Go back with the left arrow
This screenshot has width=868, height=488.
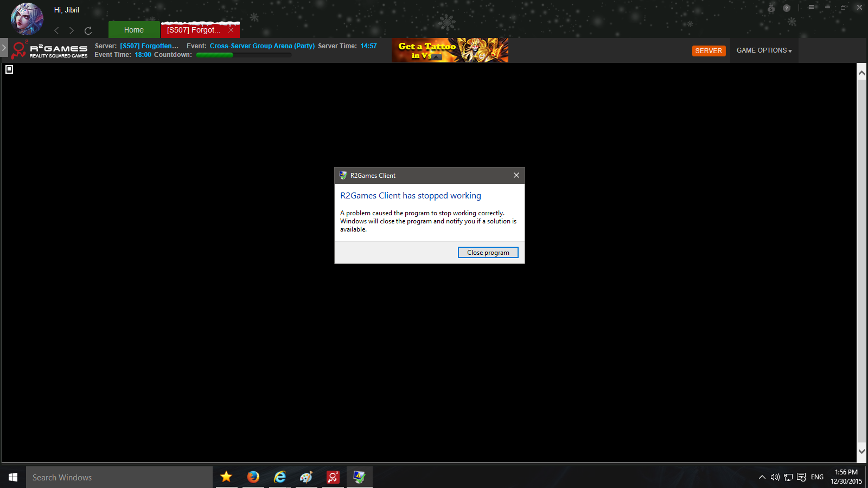(x=56, y=31)
